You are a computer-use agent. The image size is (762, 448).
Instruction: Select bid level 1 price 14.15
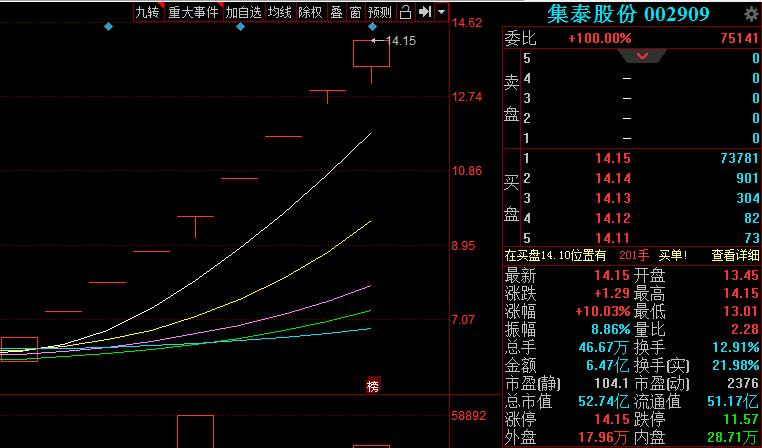point(613,158)
